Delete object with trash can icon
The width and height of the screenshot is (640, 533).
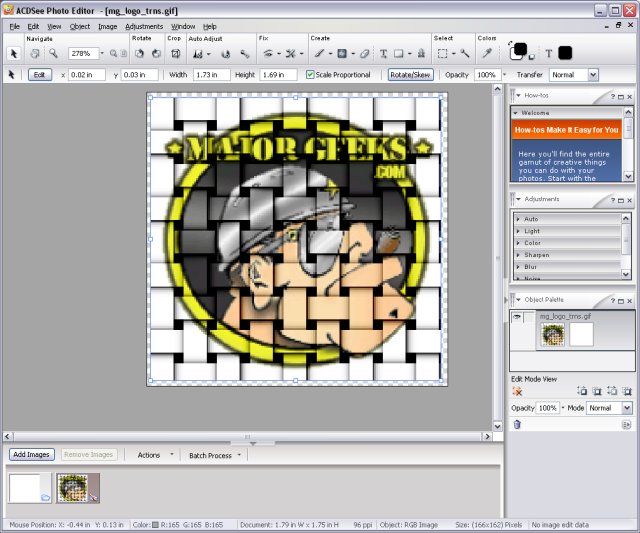pyautogui.click(x=517, y=424)
